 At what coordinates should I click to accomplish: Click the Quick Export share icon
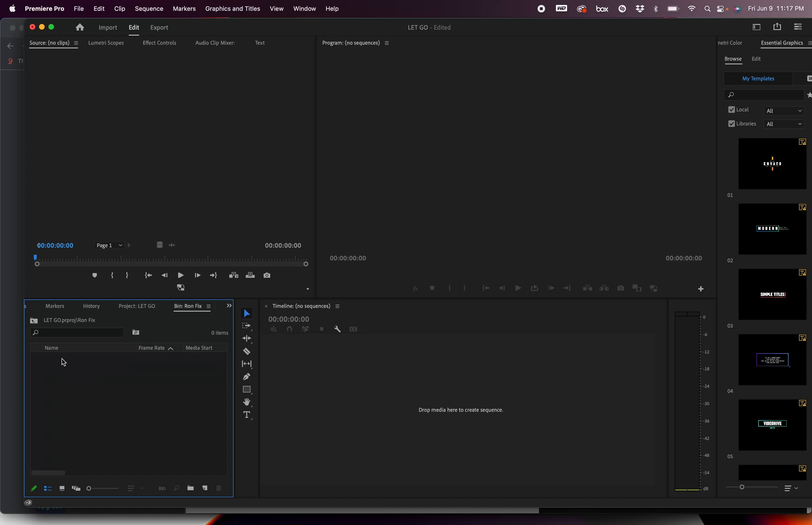(x=777, y=27)
